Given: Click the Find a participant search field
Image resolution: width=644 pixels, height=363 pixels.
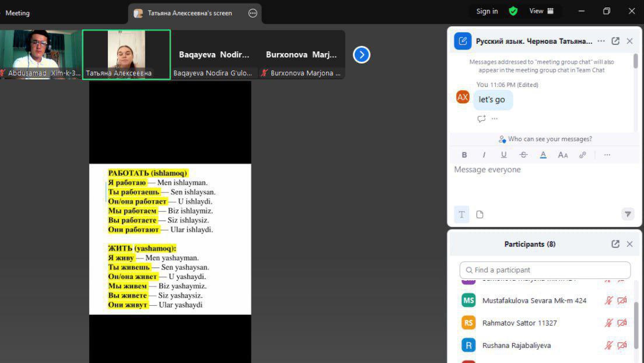Looking at the screenshot, I should click(545, 270).
